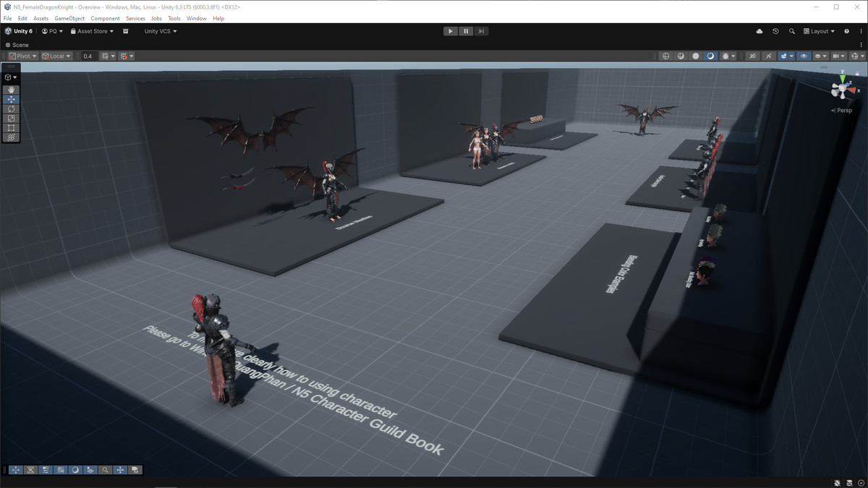868x488 pixels.
Task: Open the Undo History clock icon
Action: (x=775, y=31)
